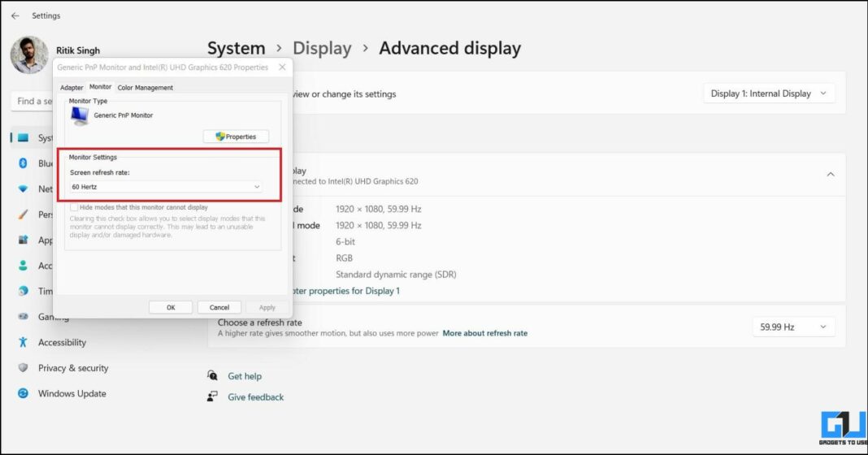The height and width of the screenshot is (455, 868).
Task: Switch to the Adapter tab
Action: (72, 88)
